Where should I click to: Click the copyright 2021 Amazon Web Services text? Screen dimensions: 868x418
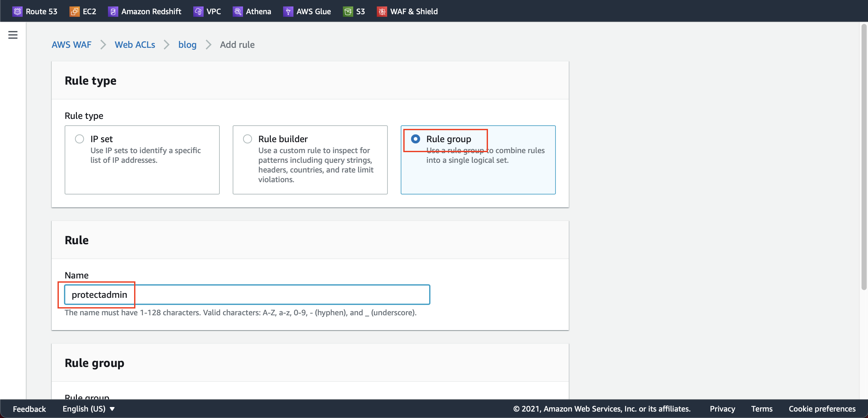pos(602,409)
